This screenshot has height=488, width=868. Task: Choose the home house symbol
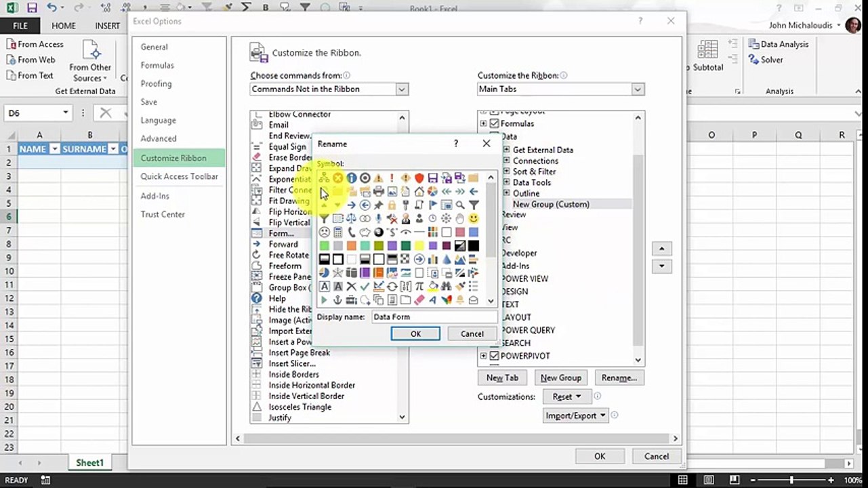tap(419, 191)
